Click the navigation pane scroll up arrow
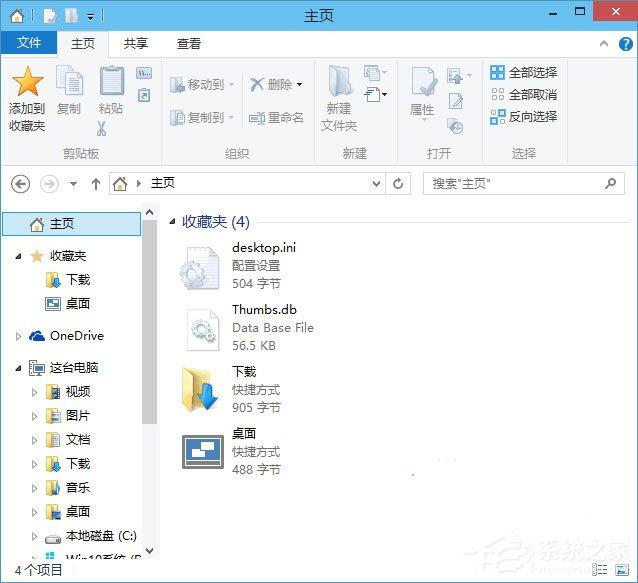 point(149,212)
